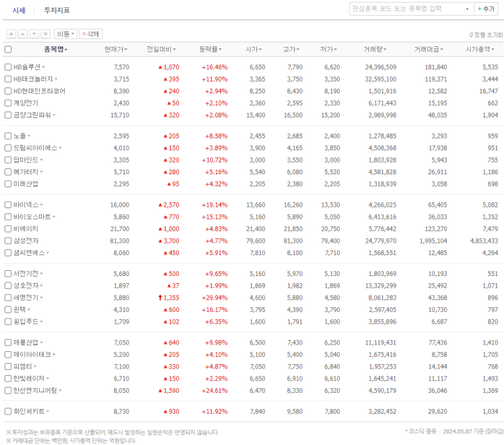Screen dimensions: 504x445
Task: Sort by the 고가 column header
Action: (x=291, y=49)
